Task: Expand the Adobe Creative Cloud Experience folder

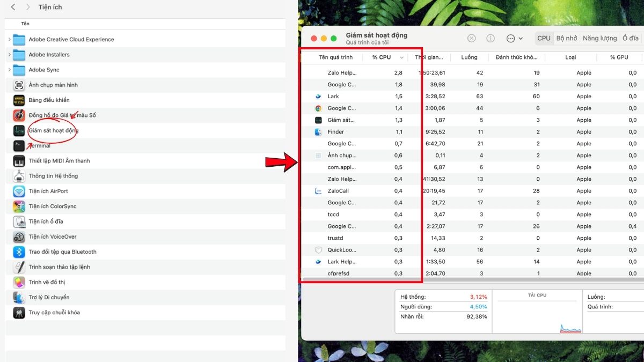Action: pos(10,40)
